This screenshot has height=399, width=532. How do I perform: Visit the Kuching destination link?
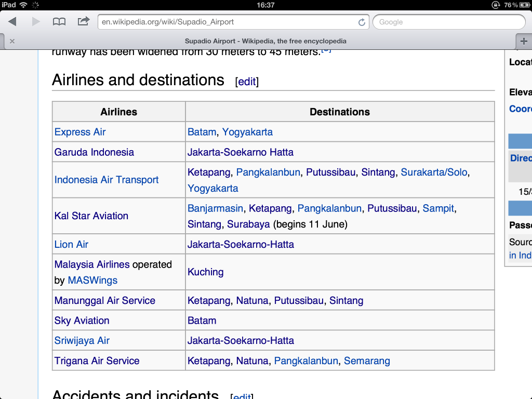tap(205, 272)
